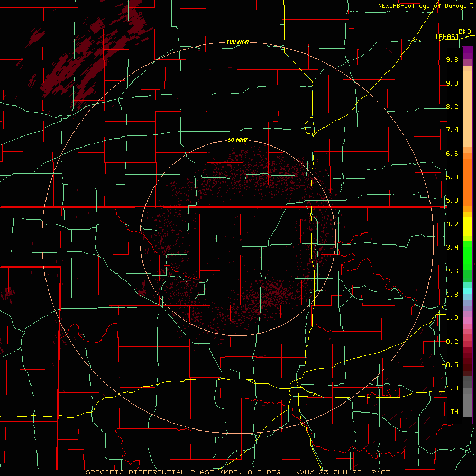This screenshot has height=476, width=476.
Task: Click the 5.0 value on the color scale
Action: tap(452, 200)
